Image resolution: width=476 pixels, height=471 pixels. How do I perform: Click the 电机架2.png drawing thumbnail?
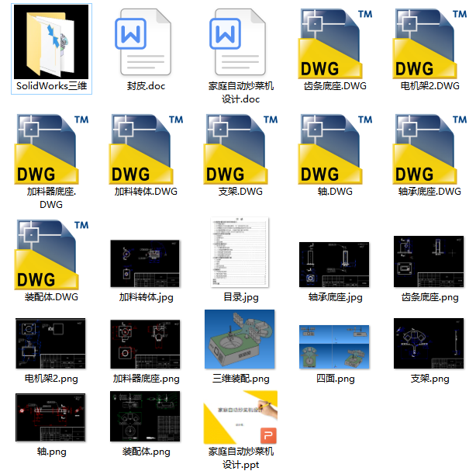pos(50,344)
